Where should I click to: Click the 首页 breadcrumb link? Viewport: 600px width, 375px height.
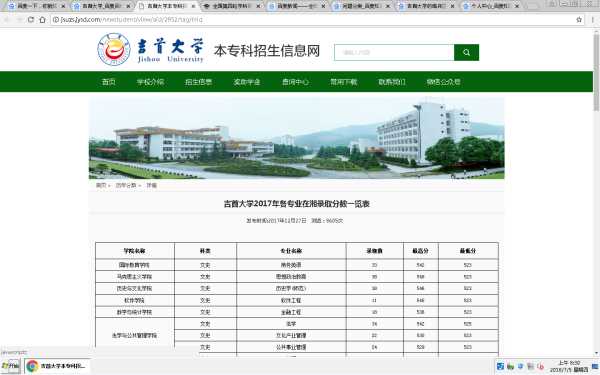pyautogui.click(x=101, y=185)
